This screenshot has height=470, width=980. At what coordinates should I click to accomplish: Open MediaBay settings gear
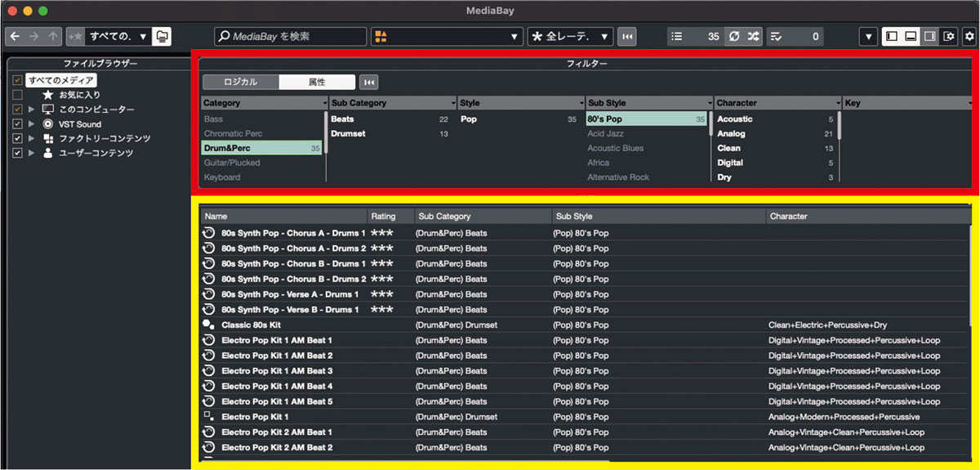[x=969, y=36]
